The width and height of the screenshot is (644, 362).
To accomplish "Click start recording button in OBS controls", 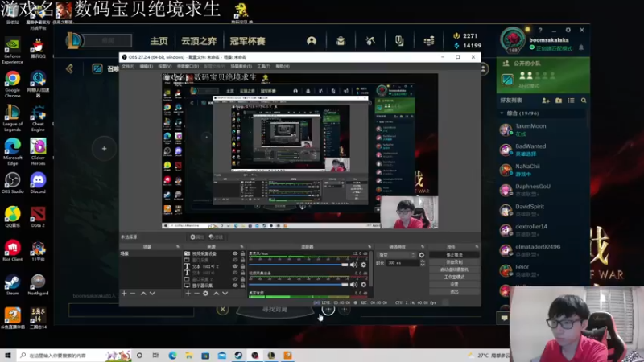I will 454,262.
